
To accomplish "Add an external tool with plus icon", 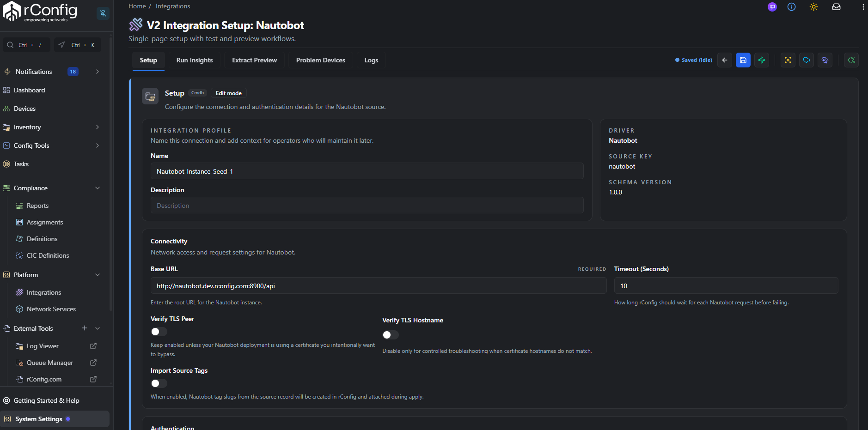I will coord(85,328).
